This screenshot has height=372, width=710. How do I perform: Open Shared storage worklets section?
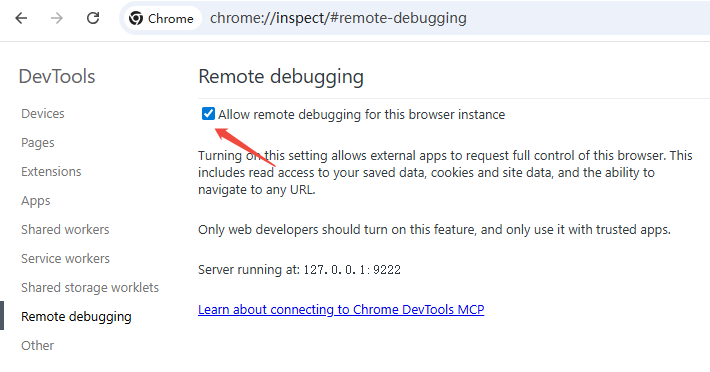(x=90, y=287)
